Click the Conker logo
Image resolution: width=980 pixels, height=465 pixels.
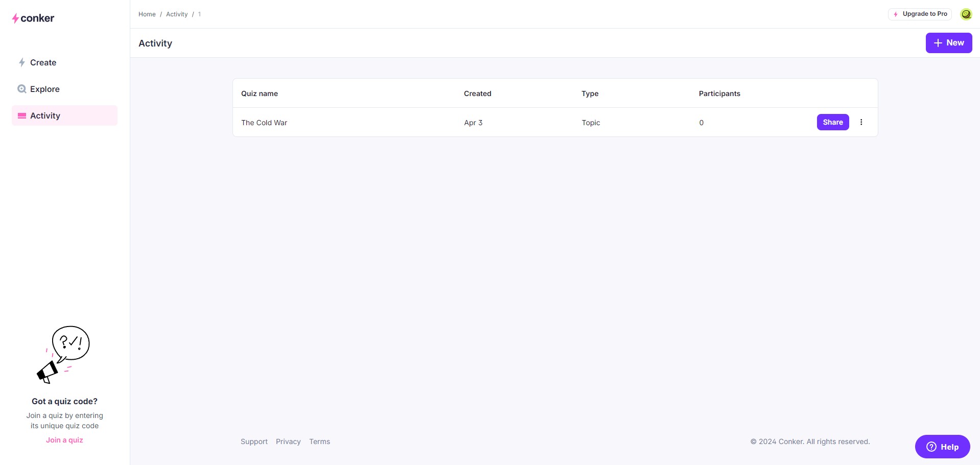pyautogui.click(x=33, y=18)
